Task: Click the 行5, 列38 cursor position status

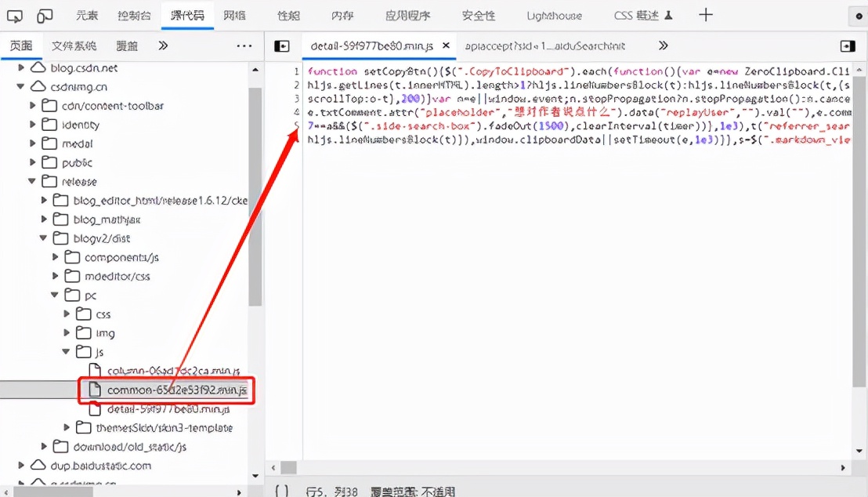Action: click(x=331, y=492)
